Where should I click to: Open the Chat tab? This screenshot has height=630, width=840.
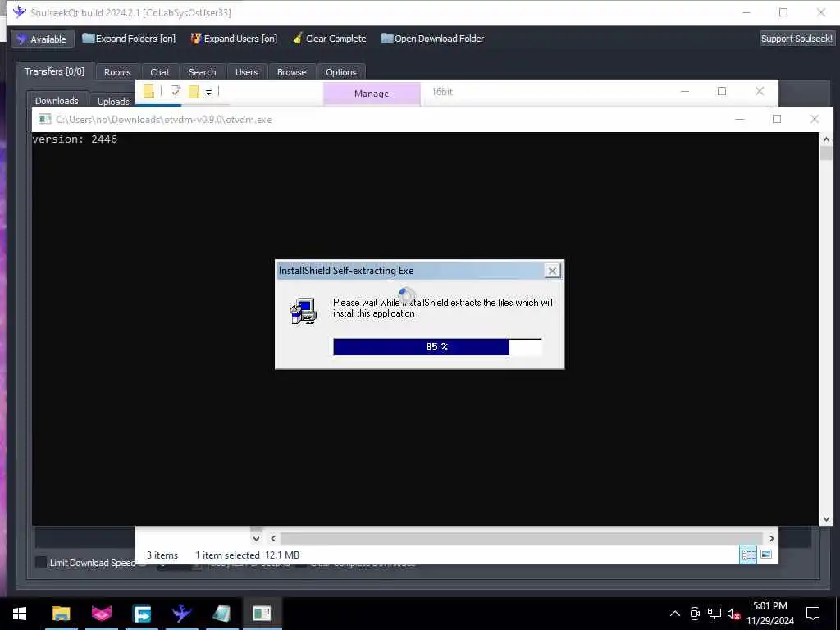click(x=160, y=72)
